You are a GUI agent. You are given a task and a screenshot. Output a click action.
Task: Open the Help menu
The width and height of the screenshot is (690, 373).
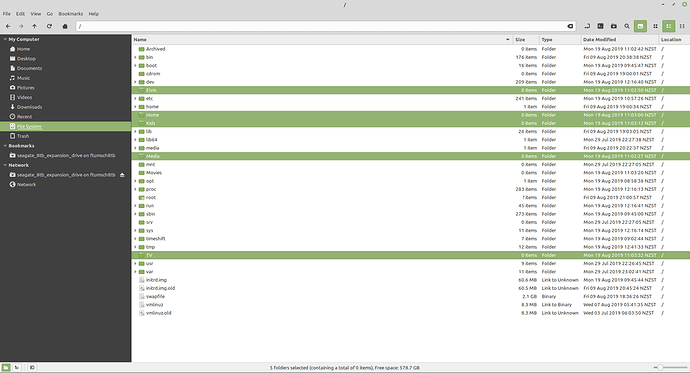click(93, 14)
